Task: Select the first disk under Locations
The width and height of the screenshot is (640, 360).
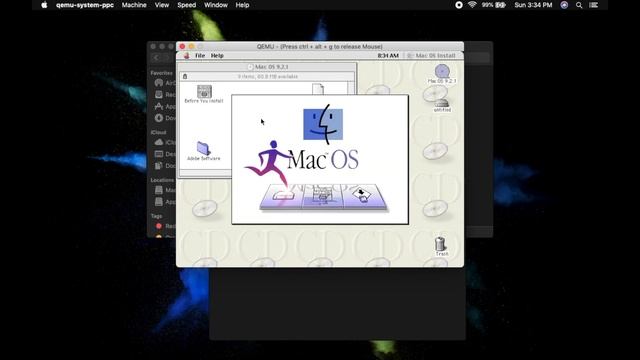Action: pyautogui.click(x=164, y=190)
